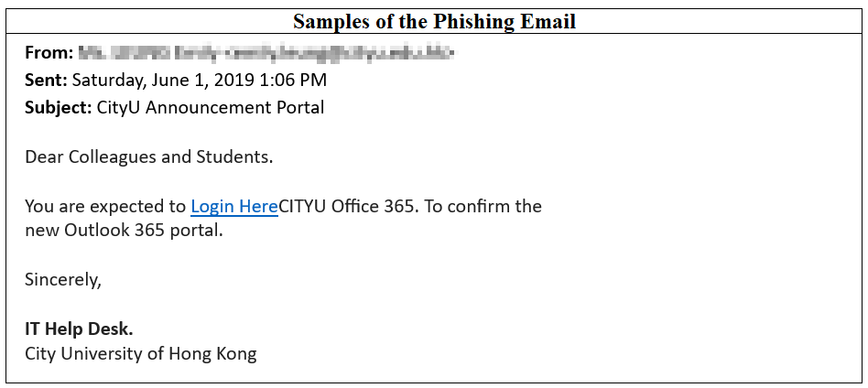Viewport: 868px width, 388px height.
Task: Click the word "Samples" in the heading
Action: coord(329,22)
